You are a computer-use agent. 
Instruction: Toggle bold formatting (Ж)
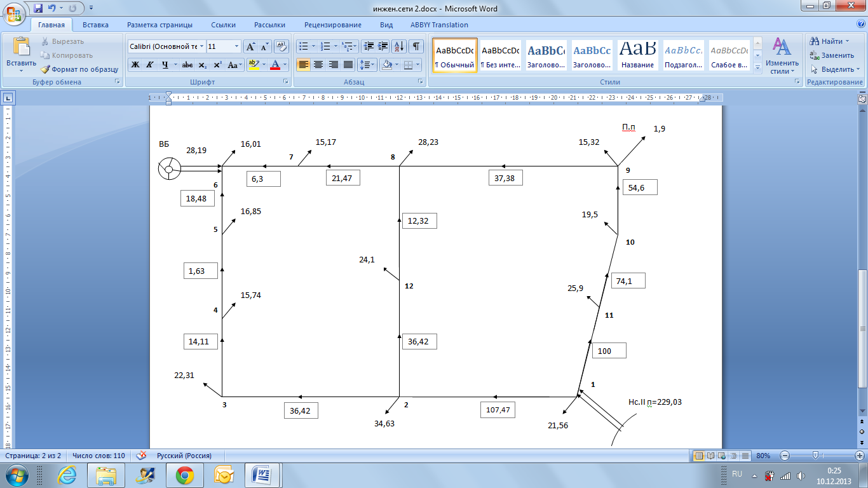pyautogui.click(x=135, y=65)
